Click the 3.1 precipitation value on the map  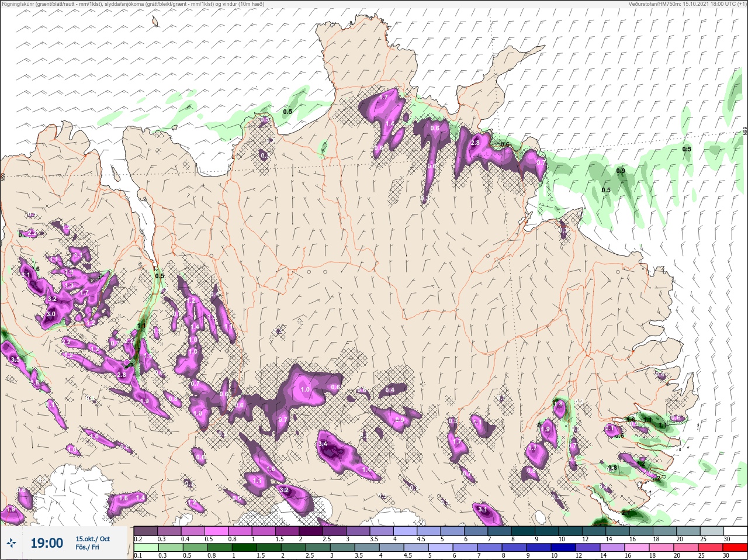[483, 510]
